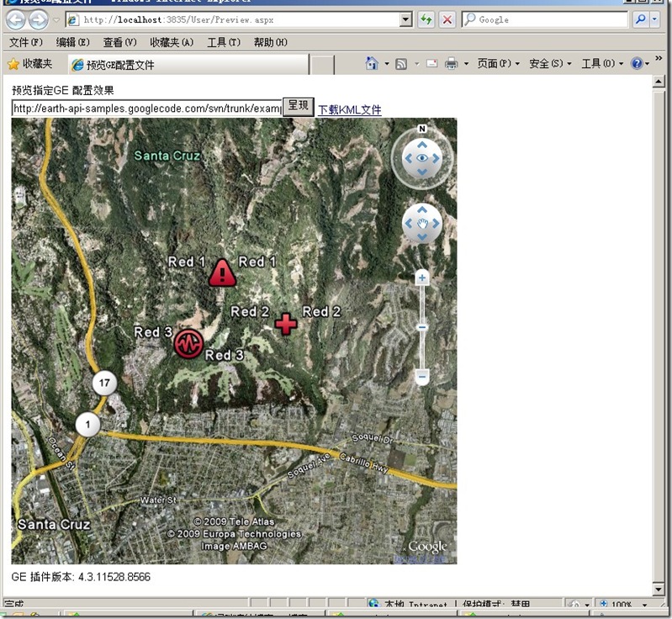Expand the toolbar overflow chevron
This screenshot has height=619, width=672.
pos(659,58)
